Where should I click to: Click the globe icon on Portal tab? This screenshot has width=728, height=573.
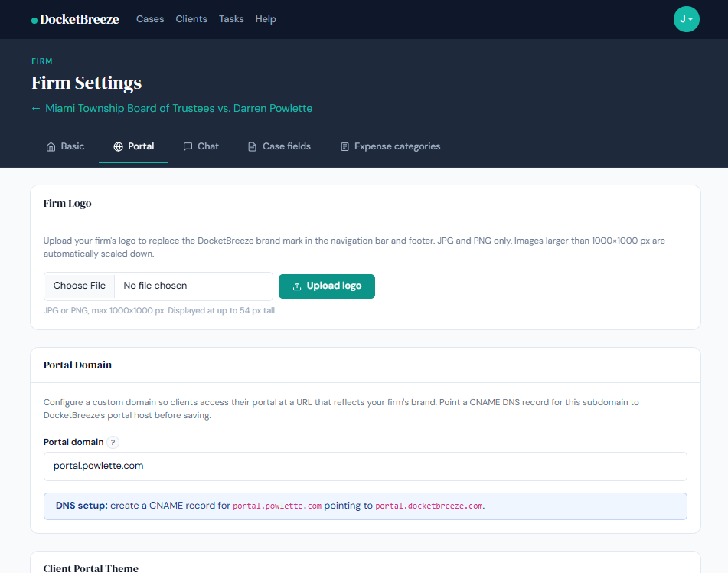[118, 146]
